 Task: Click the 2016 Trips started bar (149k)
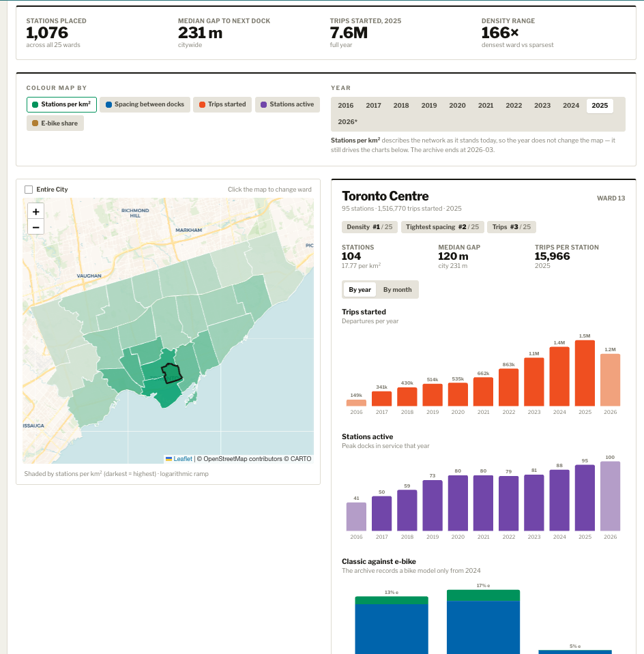356,403
